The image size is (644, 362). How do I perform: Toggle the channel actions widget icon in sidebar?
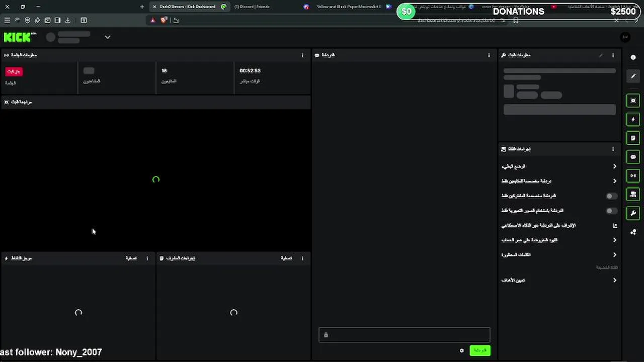coord(633,194)
